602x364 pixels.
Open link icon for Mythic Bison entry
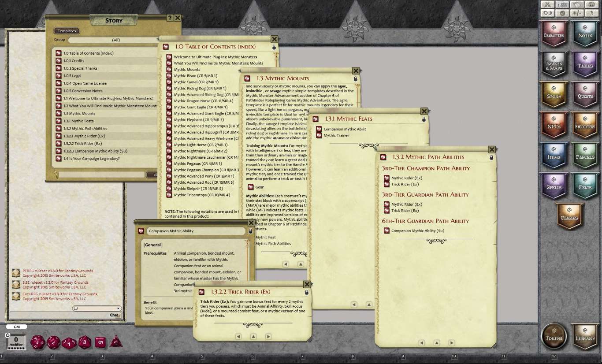pos(169,76)
